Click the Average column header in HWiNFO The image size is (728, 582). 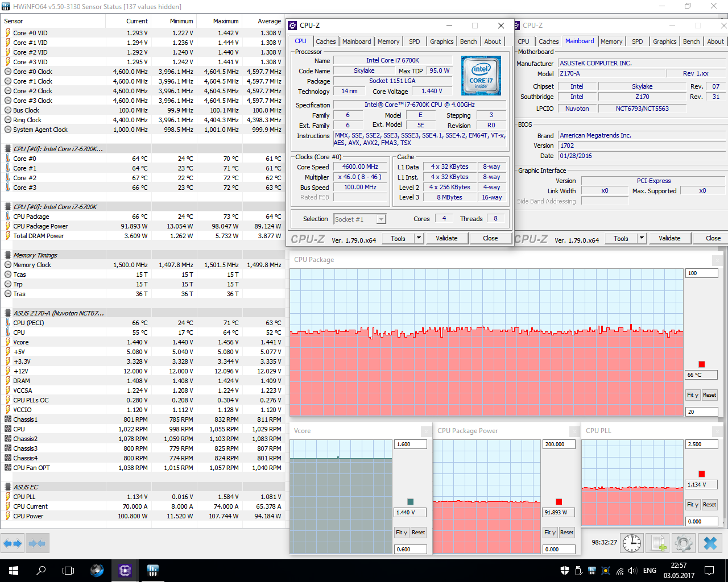pos(263,21)
